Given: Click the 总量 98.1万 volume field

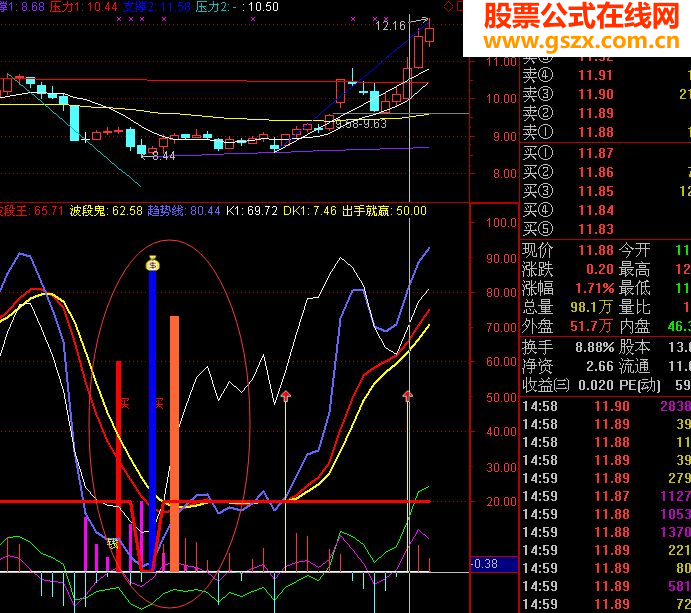Looking at the screenshot, I should pos(568,307).
